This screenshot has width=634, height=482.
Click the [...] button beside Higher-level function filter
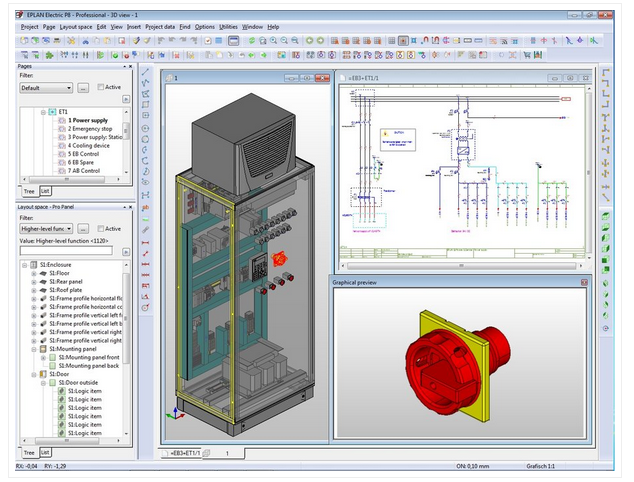pos(83,229)
